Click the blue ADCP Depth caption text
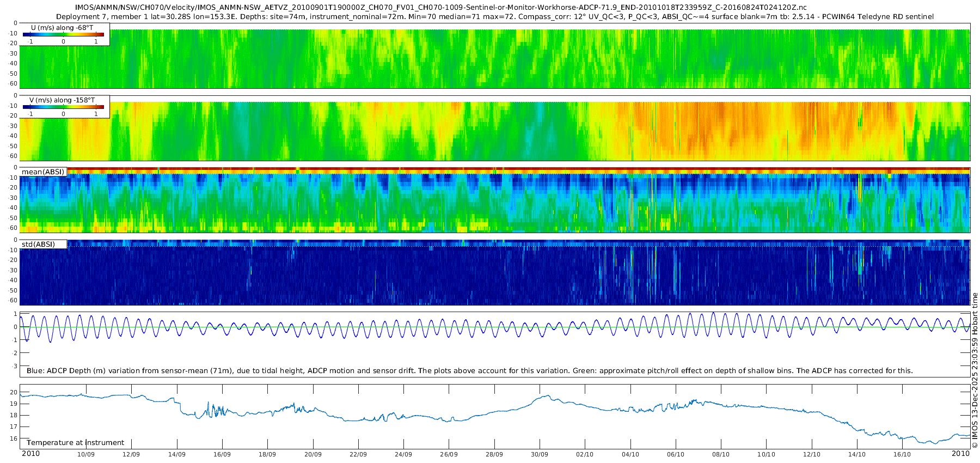 469,371
